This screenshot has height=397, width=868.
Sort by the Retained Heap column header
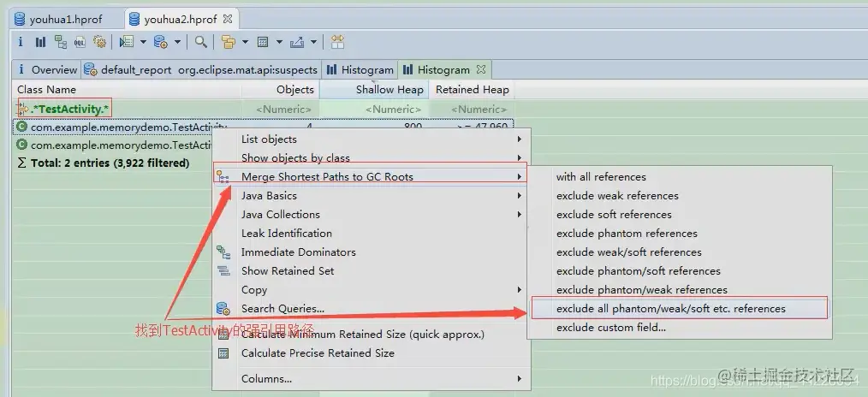click(x=473, y=90)
